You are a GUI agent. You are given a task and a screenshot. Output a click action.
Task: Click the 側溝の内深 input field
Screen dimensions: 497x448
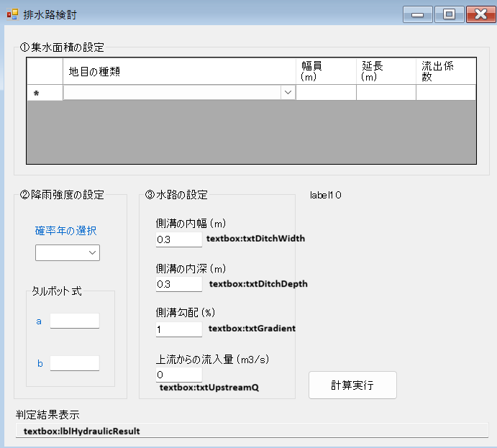coord(178,285)
